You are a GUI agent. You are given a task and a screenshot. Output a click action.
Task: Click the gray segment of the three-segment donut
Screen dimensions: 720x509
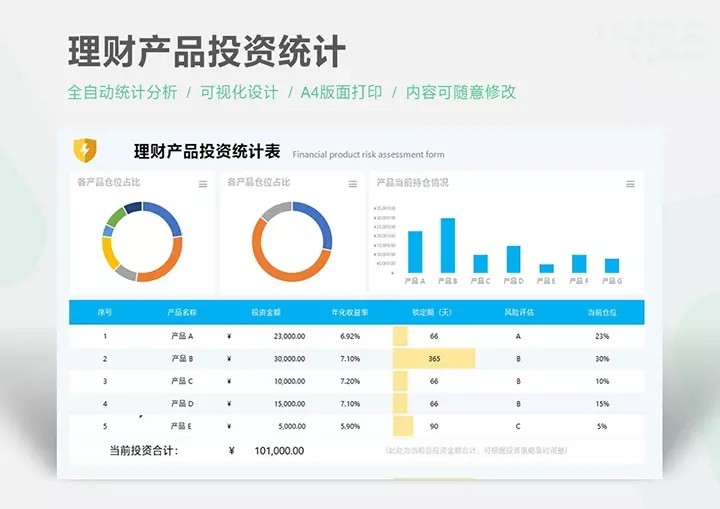coord(276,210)
